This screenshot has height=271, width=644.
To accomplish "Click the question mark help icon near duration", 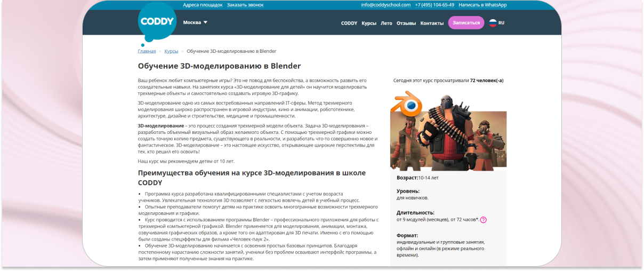I will (x=483, y=220).
